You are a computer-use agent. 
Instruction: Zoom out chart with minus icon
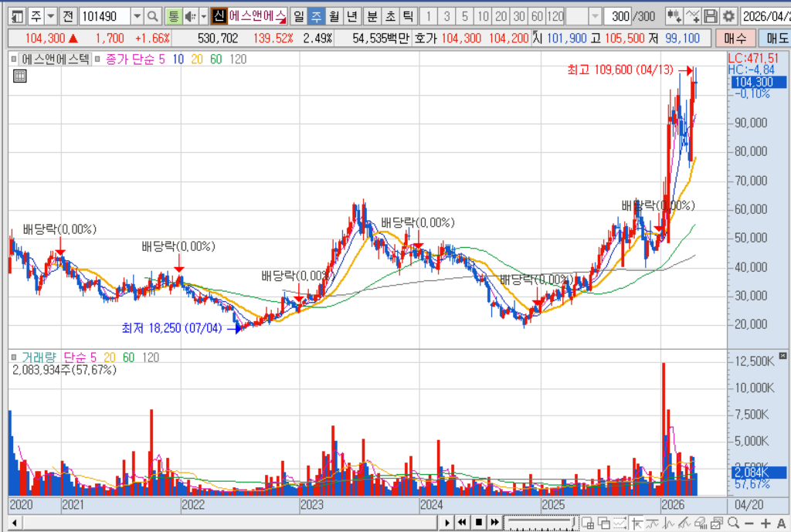point(749,524)
